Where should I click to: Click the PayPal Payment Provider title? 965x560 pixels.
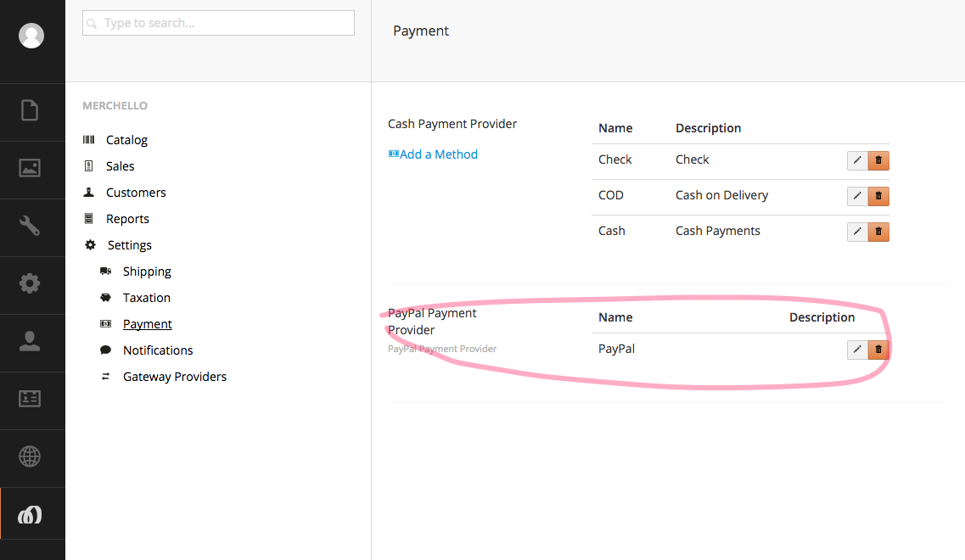coord(432,322)
